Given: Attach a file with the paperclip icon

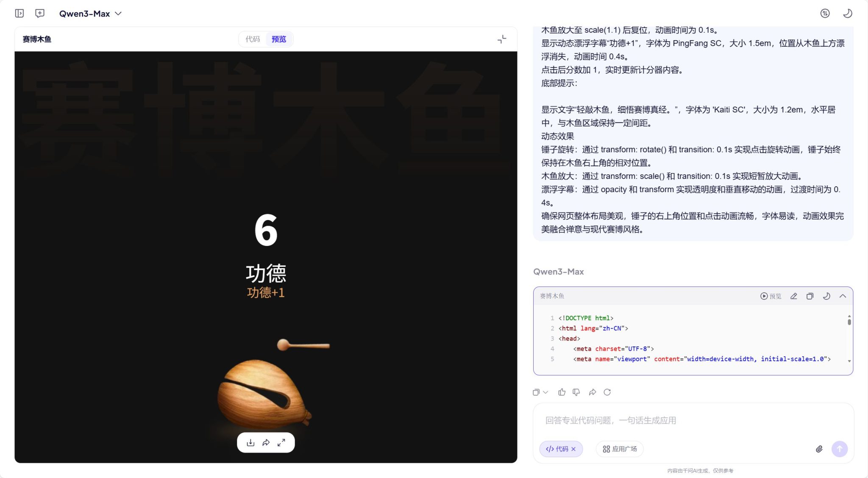Looking at the screenshot, I should (x=820, y=449).
